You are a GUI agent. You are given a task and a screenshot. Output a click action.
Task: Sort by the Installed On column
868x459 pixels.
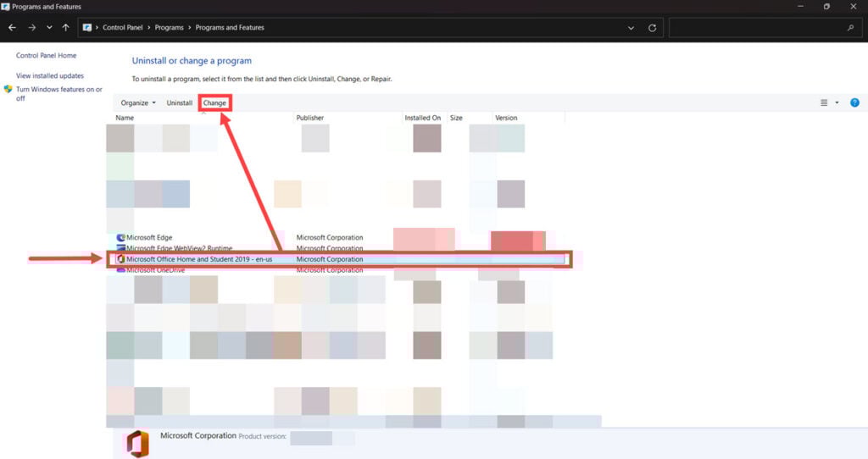[422, 118]
